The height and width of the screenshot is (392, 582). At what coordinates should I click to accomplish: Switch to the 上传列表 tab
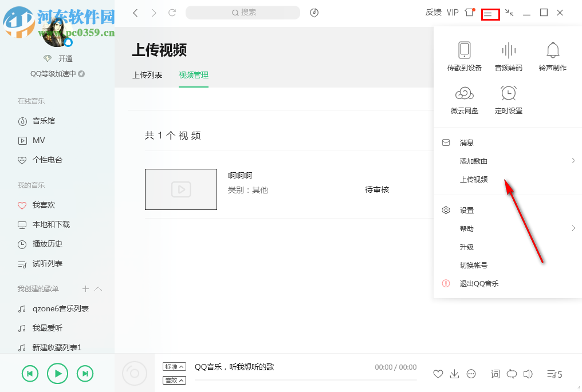click(x=147, y=74)
